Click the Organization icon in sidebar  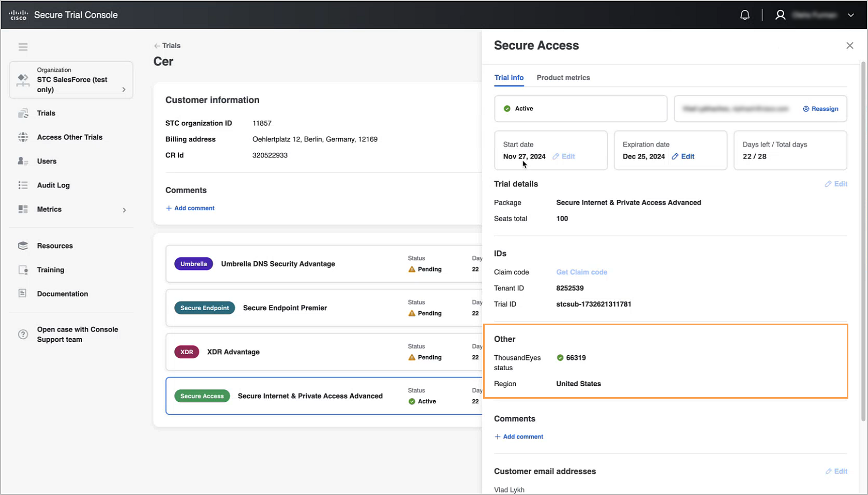point(23,80)
